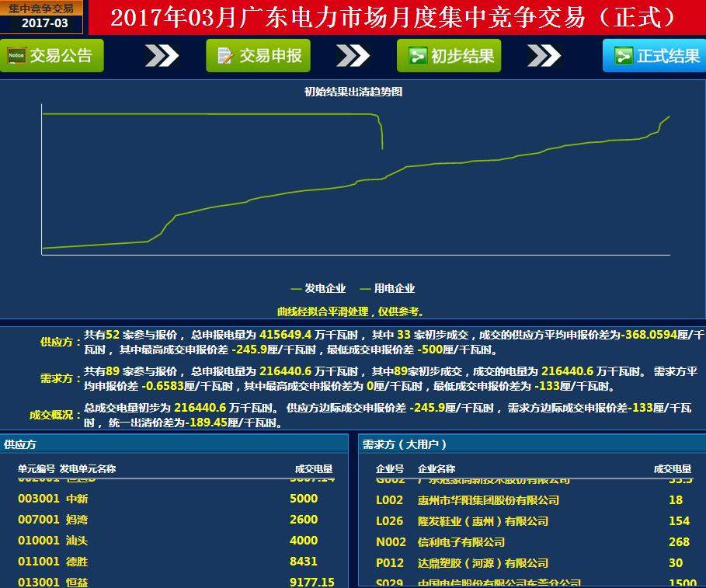
Task: Select the 2017-03 period label
Action: (43, 23)
